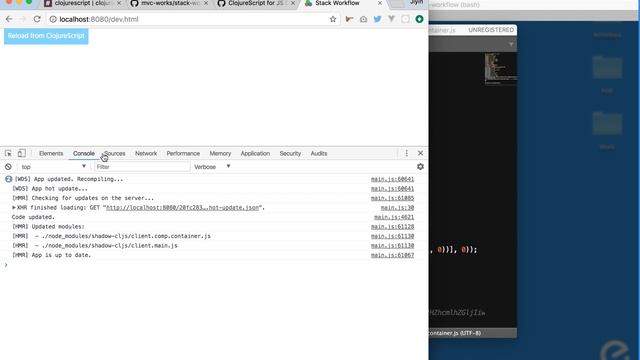Activate the inspect element picker icon
The height and width of the screenshot is (360, 640).
pos(8,153)
